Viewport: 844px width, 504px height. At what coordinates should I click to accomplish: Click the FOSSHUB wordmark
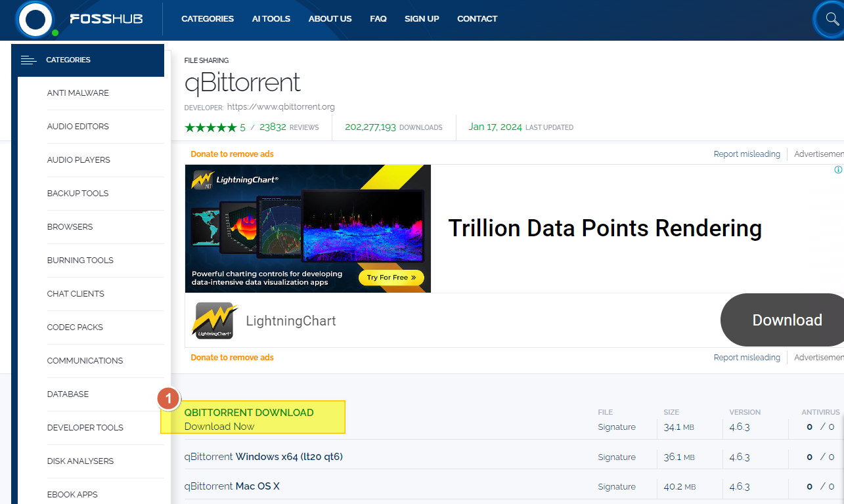[x=106, y=19]
